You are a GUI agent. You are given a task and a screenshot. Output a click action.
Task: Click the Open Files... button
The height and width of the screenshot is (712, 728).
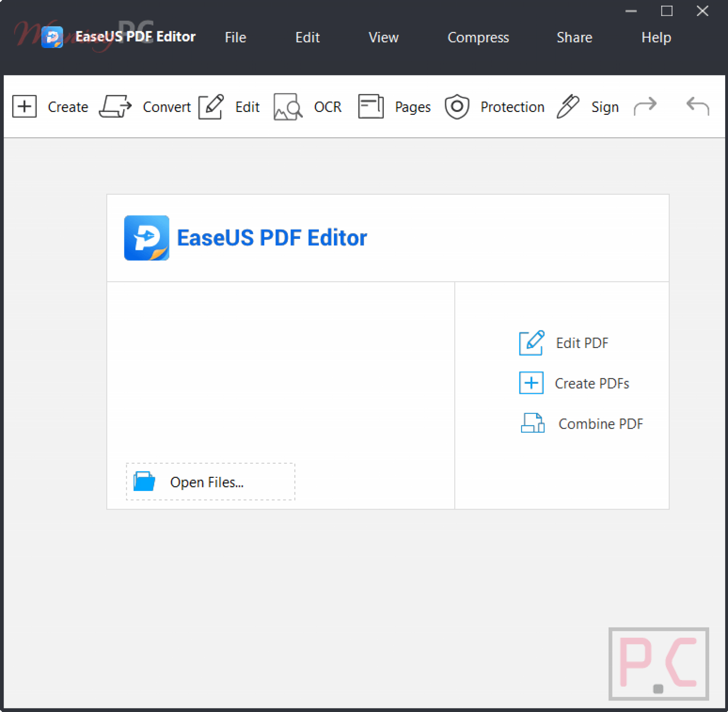[210, 481]
